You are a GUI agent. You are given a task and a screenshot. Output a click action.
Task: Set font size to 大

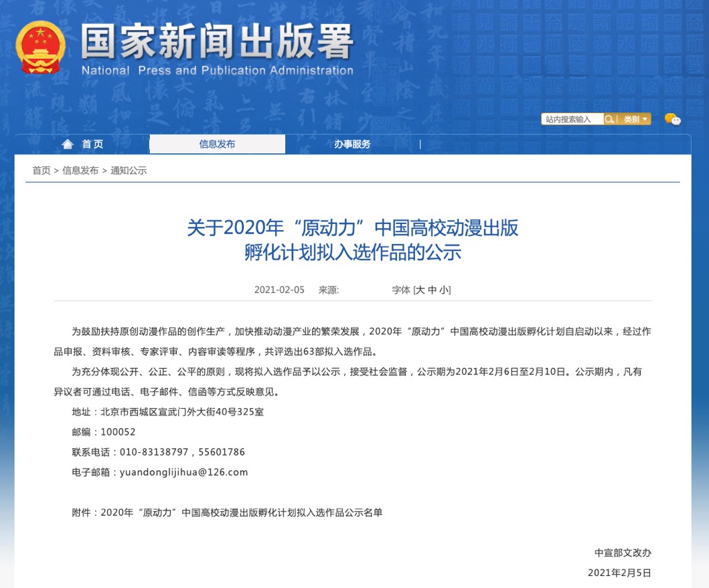(x=420, y=290)
